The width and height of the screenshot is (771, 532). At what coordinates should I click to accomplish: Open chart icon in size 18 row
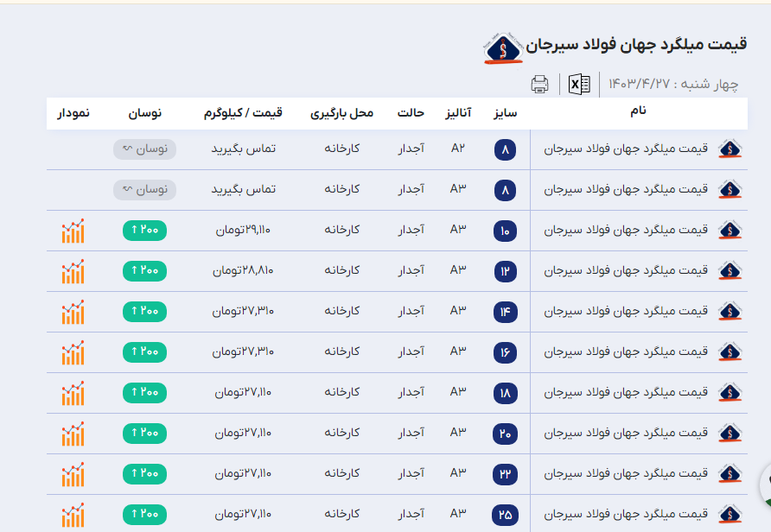[73, 393]
